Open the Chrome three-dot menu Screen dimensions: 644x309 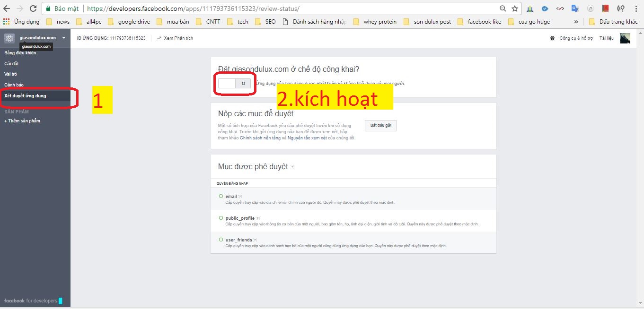click(636, 9)
